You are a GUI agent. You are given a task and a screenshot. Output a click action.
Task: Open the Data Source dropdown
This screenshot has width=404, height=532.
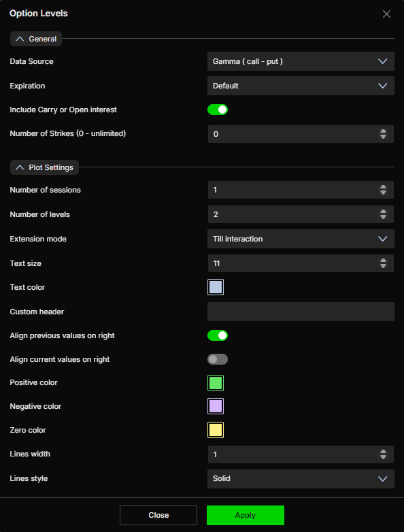tap(301, 61)
